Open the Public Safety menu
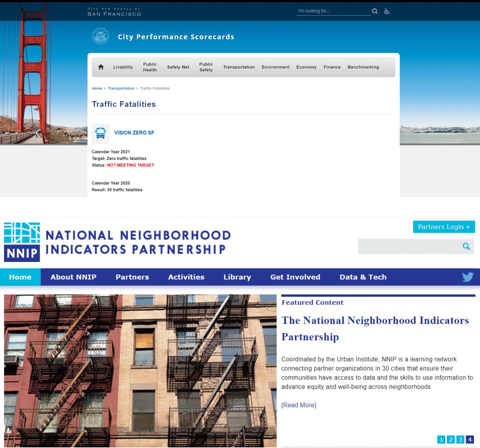 pyautogui.click(x=206, y=67)
